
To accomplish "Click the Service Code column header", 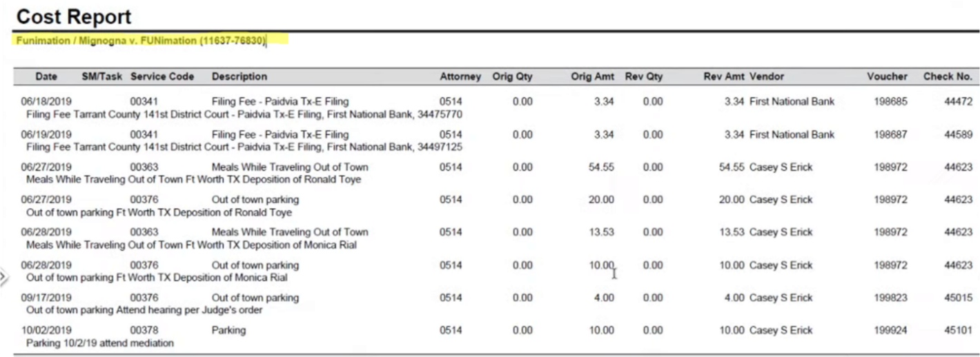I will click(162, 76).
